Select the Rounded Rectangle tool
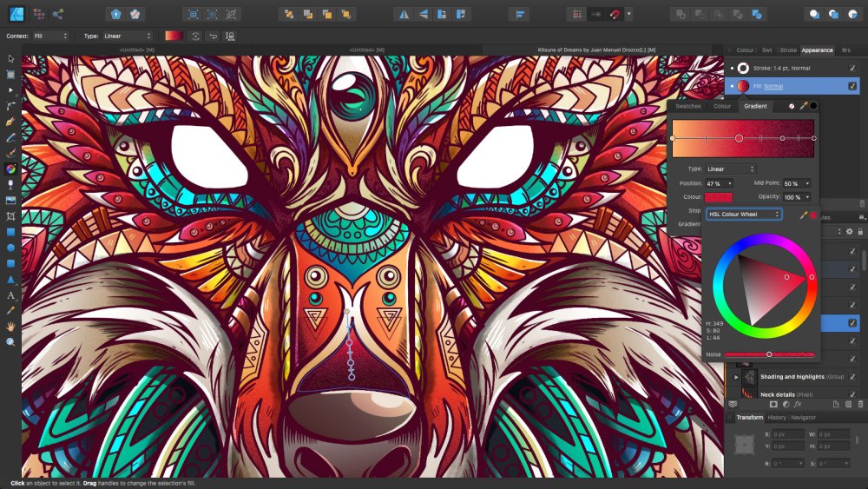This screenshot has width=868, height=489. point(10,263)
